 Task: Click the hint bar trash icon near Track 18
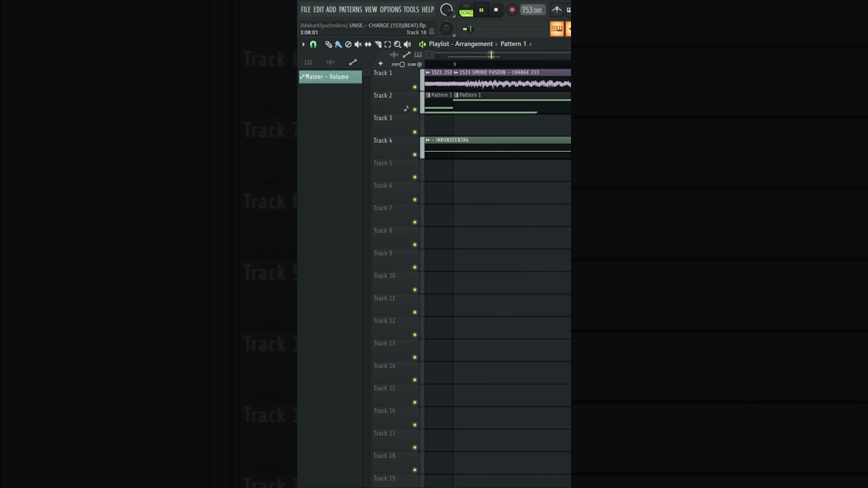(432, 31)
